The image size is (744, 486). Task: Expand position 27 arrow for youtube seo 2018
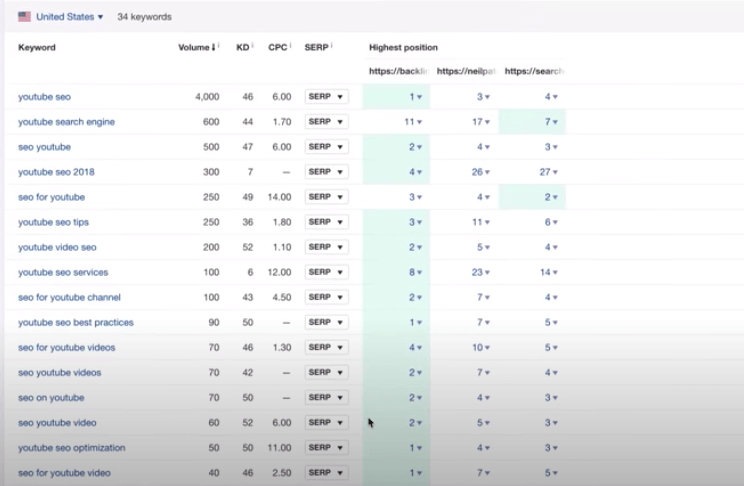[555, 172]
